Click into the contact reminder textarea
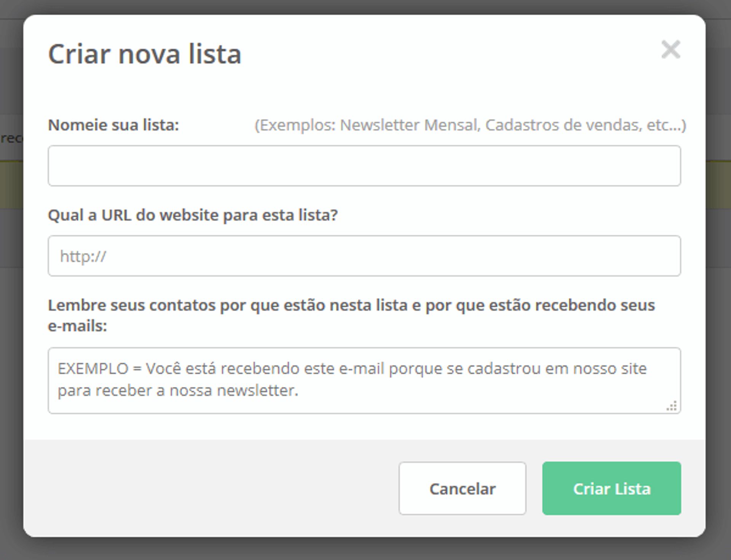 pos(364,380)
